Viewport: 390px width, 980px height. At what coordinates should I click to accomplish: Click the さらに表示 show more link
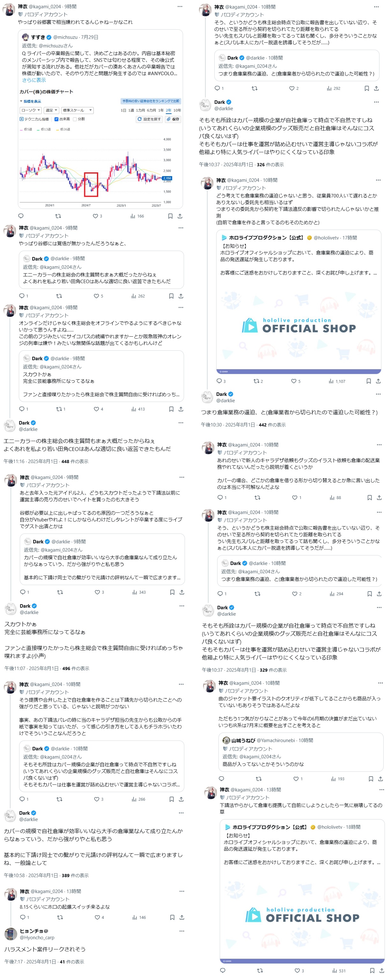click(x=34, y=80)
